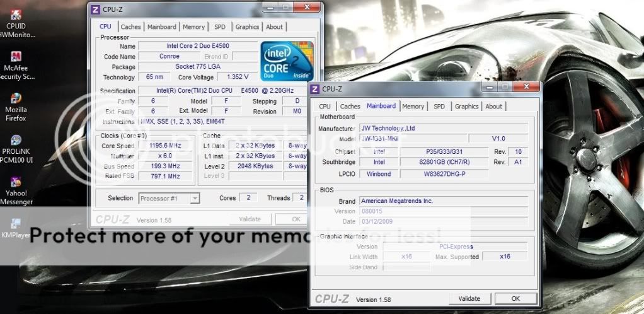
Task: Open the Graphics tab in the front CPU-Z window
Action: pos(466,107)
